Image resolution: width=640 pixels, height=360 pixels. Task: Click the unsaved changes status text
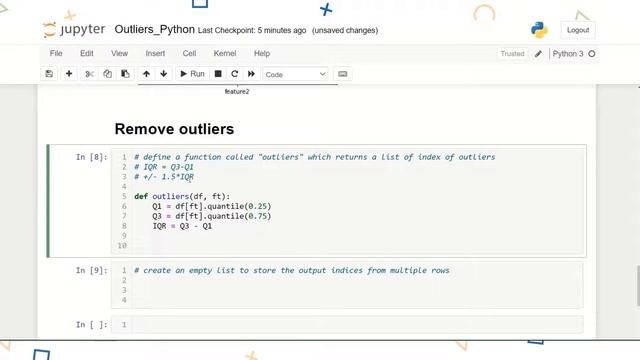point(345,31)
